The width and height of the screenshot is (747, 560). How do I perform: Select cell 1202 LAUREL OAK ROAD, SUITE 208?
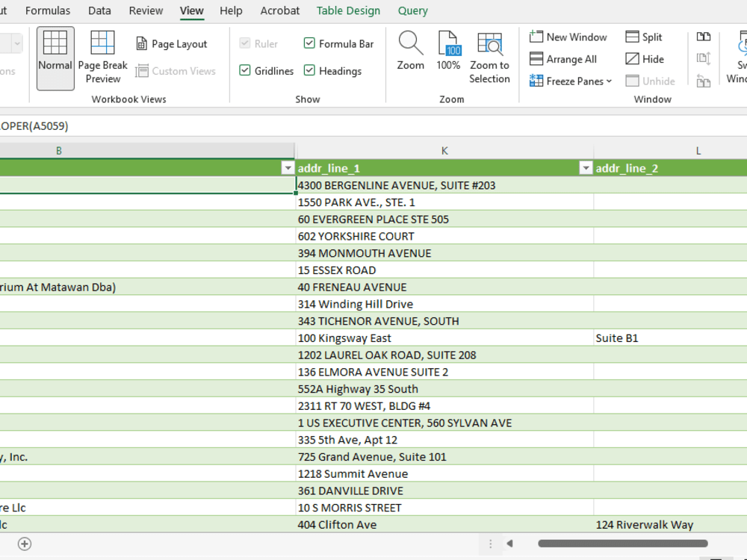click(444, 355)
